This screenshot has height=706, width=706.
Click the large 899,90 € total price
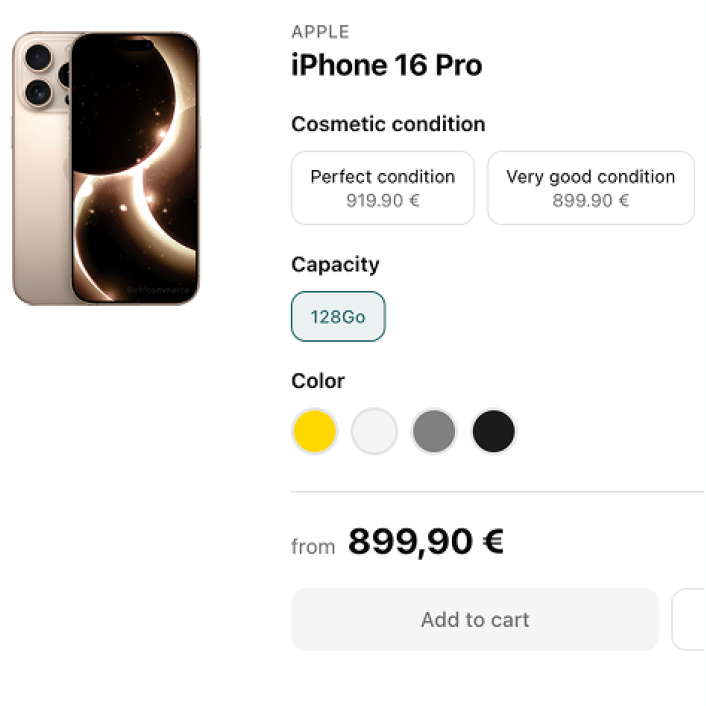426,542
